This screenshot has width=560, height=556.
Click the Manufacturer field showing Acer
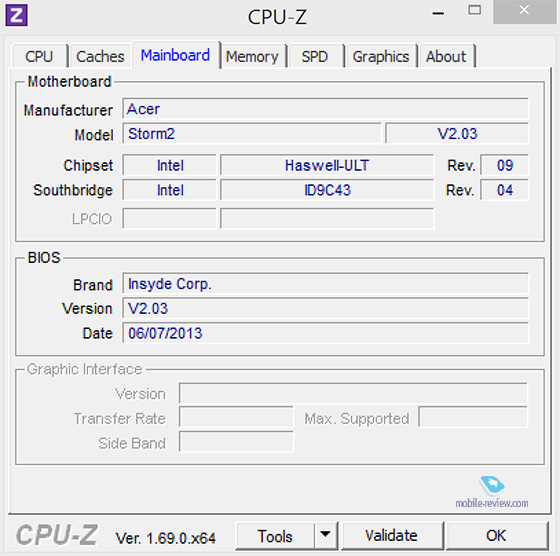click(325, 109)
